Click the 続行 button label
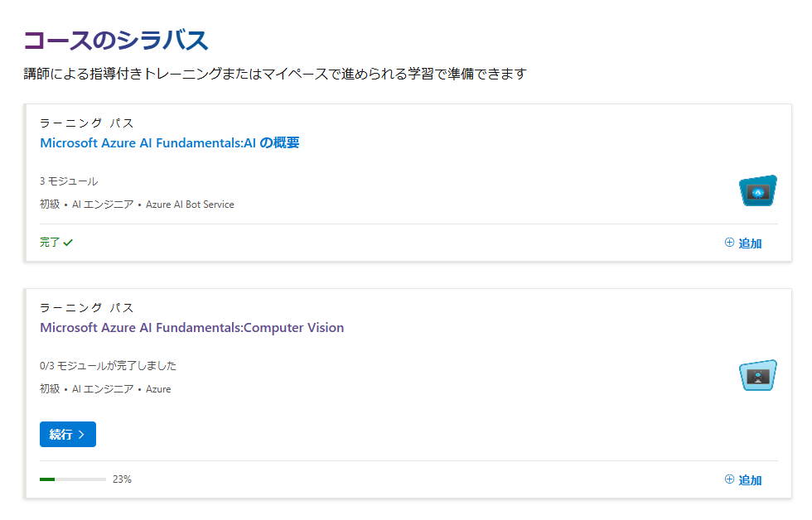This screenshot has height=520, width=812. 60,435
